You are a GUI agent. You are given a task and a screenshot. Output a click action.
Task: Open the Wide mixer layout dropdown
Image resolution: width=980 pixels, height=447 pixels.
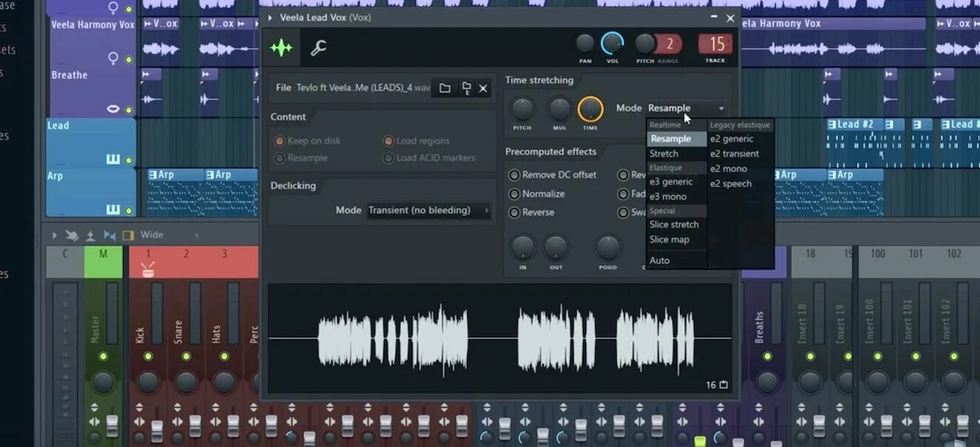(170, 235)
